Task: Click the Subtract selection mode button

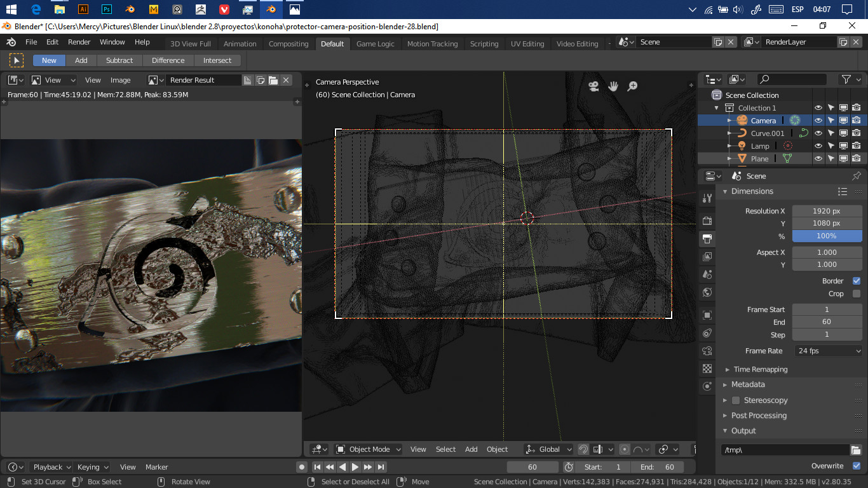Action: click(119, 60)
